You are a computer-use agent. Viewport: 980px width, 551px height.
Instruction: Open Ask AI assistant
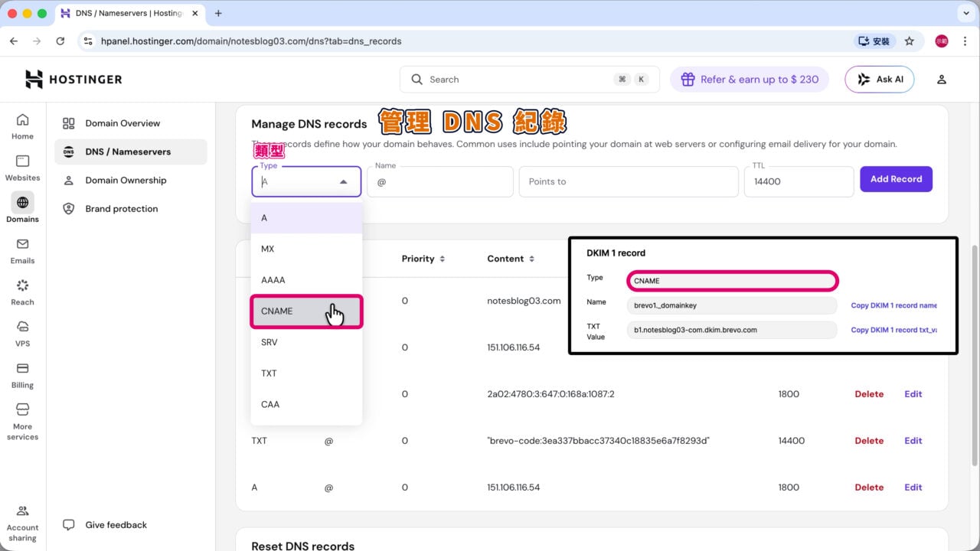point(879,80)
